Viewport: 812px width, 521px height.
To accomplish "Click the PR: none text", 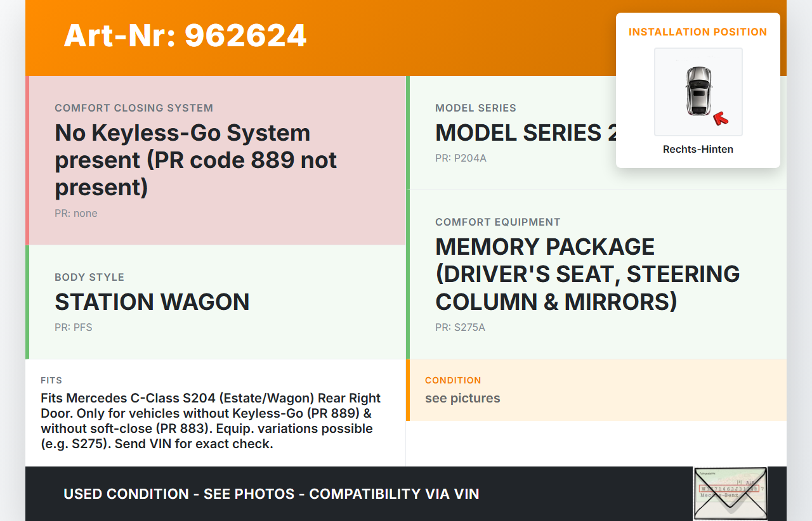I will coord(76,214).
